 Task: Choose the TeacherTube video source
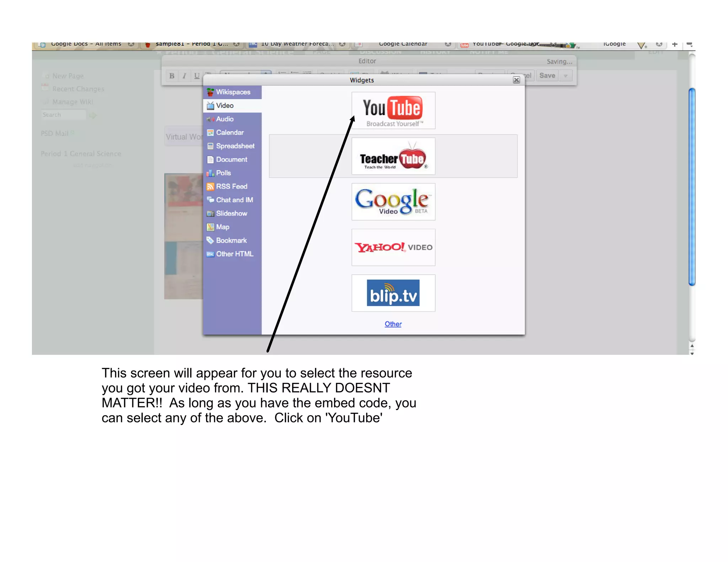coord(393,156)
